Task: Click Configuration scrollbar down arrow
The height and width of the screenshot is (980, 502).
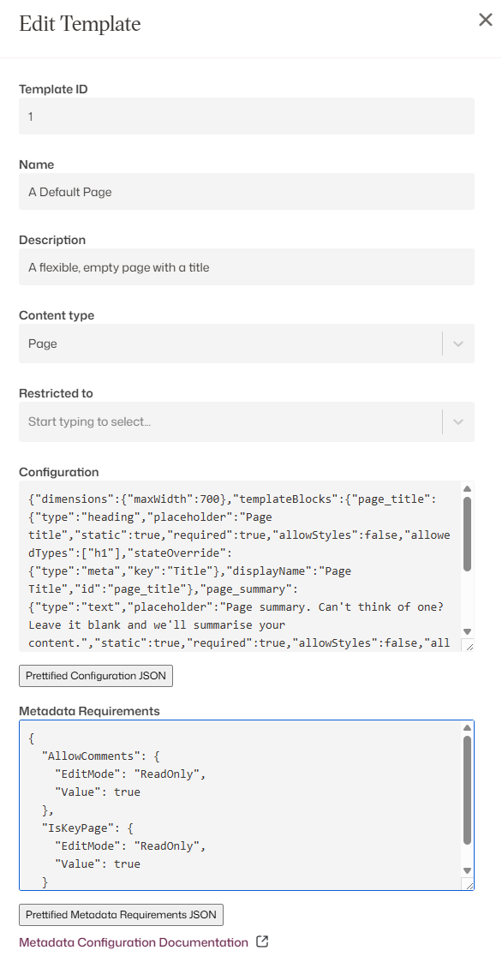Action: point(467,631)
